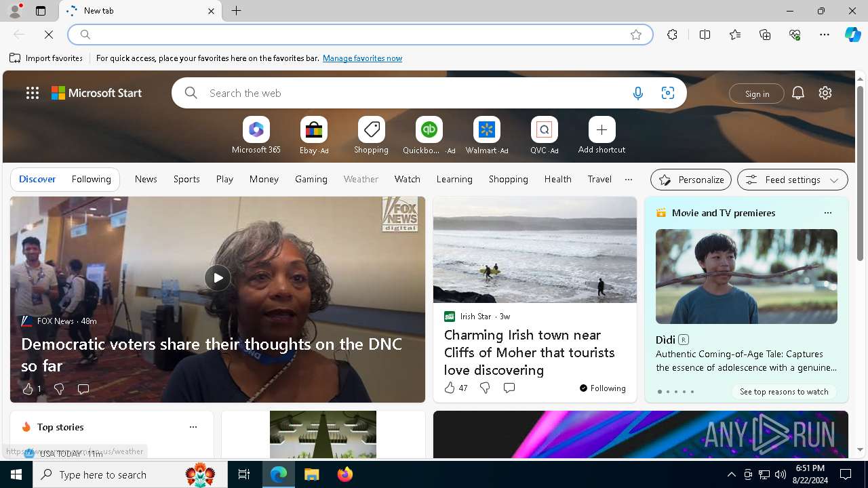Viewport: 868px width, 488px height.
Task: Open page settings gear icon
Action: click(825, 93)
